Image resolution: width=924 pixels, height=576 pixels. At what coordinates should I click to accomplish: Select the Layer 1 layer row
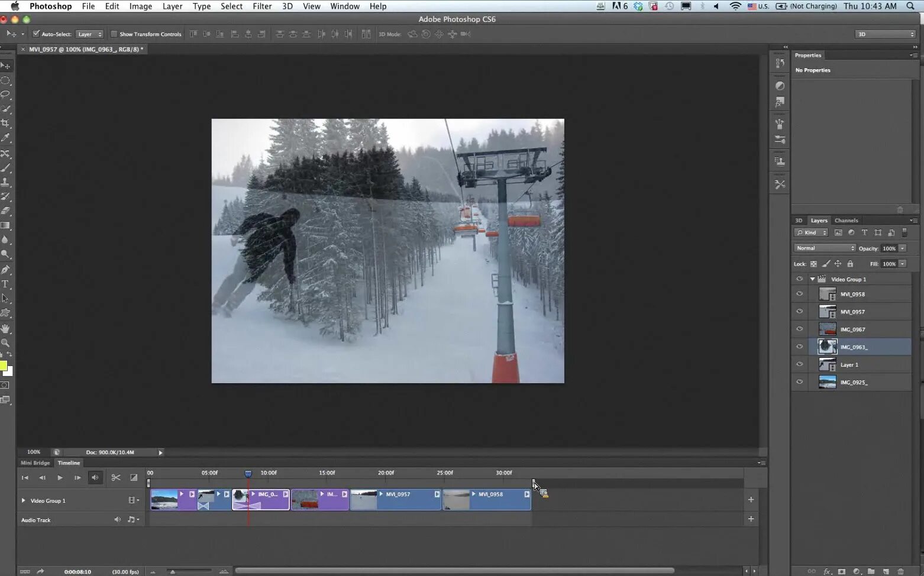point(852,365)
